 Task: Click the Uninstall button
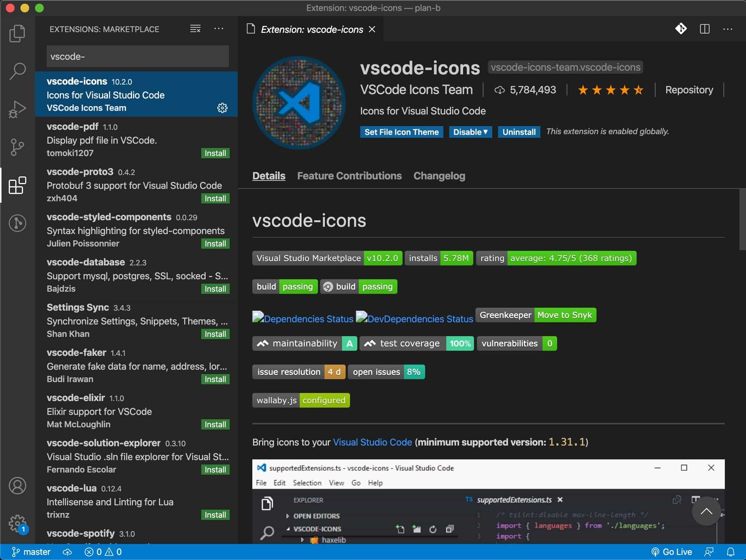(518, 132)
